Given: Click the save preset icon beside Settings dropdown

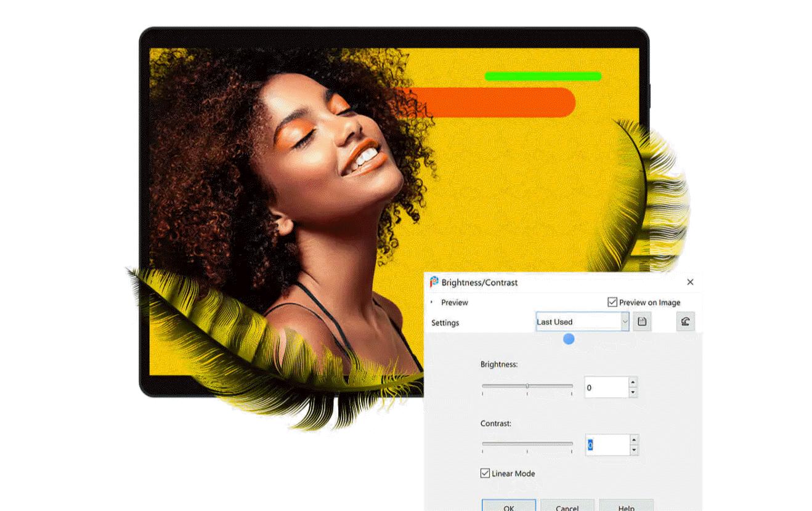Looking at the screenshot, I should 641,321.
